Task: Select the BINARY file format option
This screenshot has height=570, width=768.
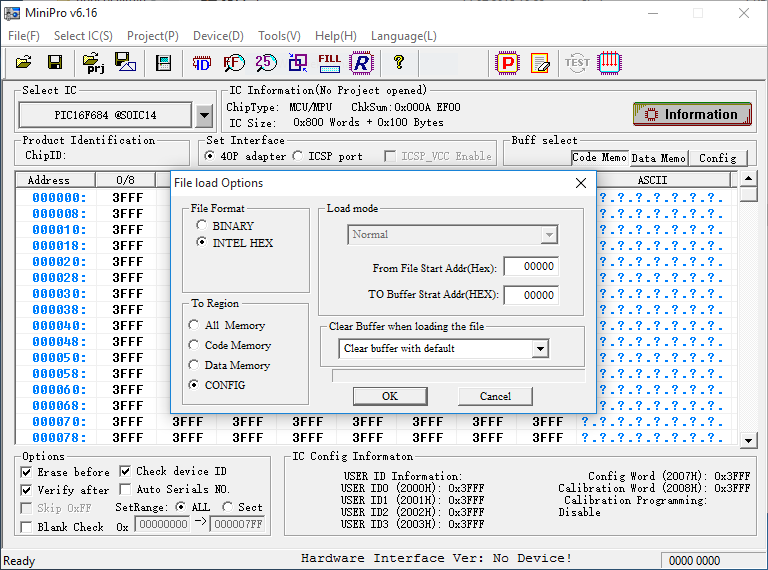Action: coord(202,226)
